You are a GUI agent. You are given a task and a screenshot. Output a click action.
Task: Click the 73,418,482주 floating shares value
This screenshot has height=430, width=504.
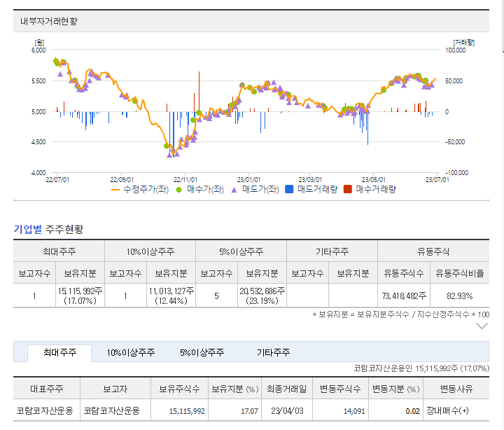(404, 296)
